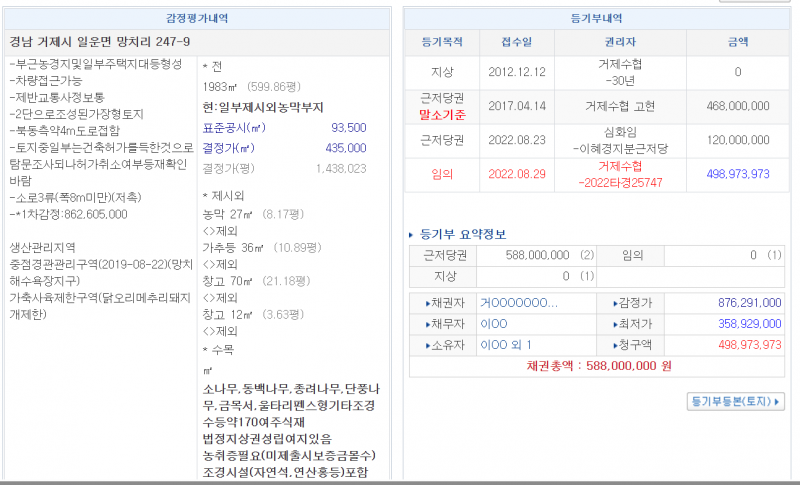Expand the 등기부 요약정보 section triangle
Screen dimensions: 800x485
click(411, 235)
